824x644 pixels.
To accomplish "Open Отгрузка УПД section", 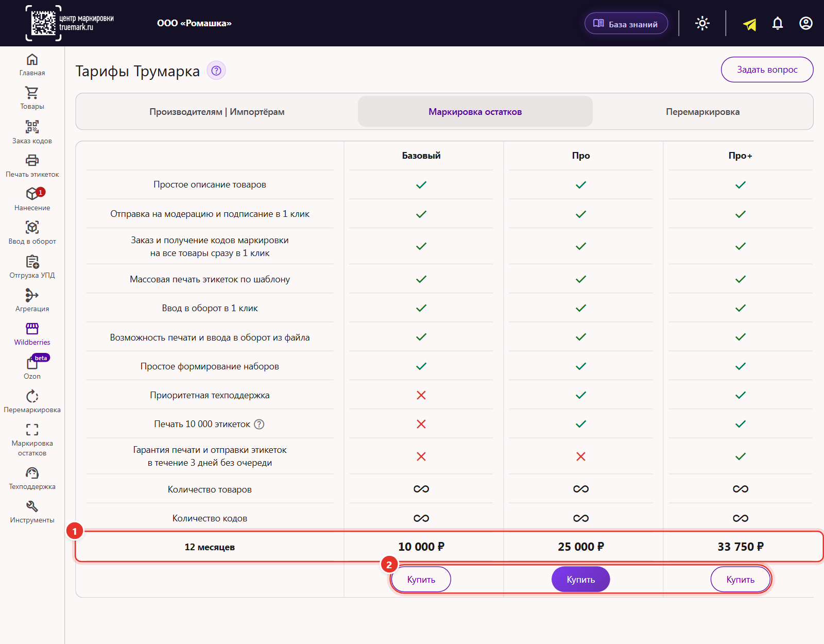I will (x=32, y=267).
